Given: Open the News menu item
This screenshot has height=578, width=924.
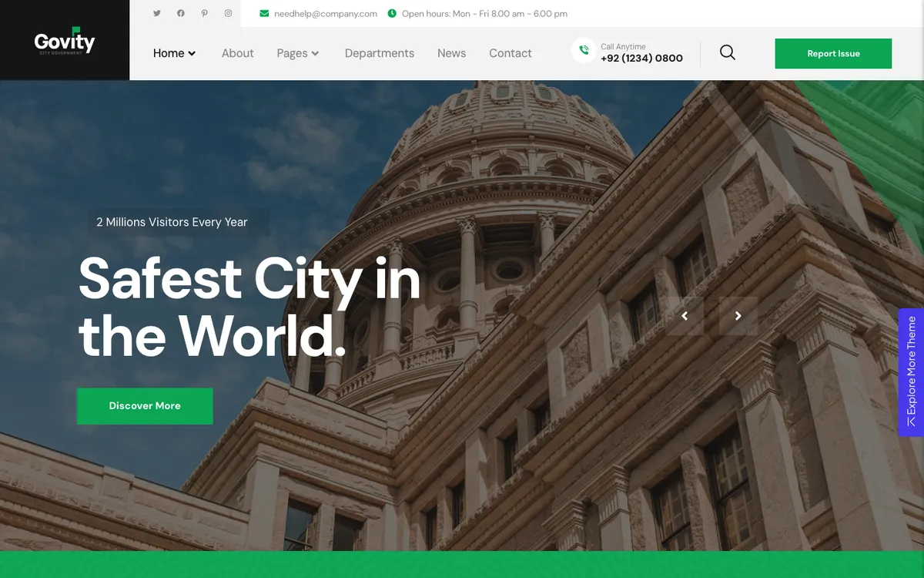Looking at the screenshot, I should pyautogui.click(x=451, y=53).
